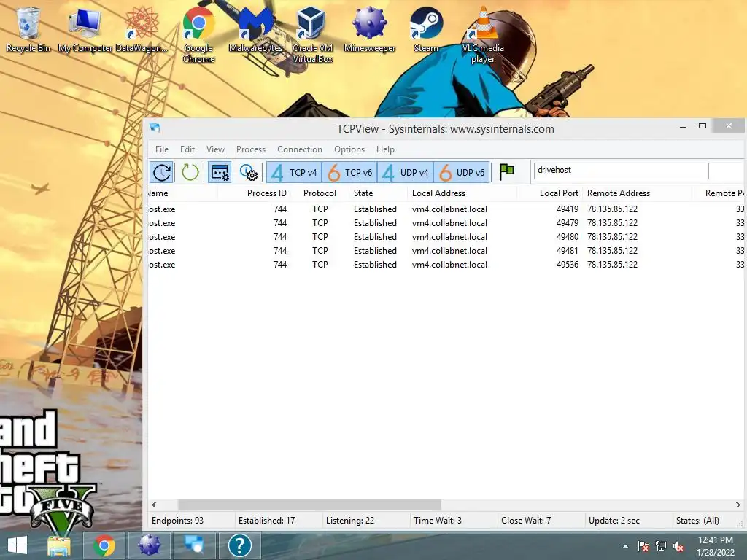Select the VLC media player desktop icon
The width and height of the screenshot is (747, 560).
(483, 35)
